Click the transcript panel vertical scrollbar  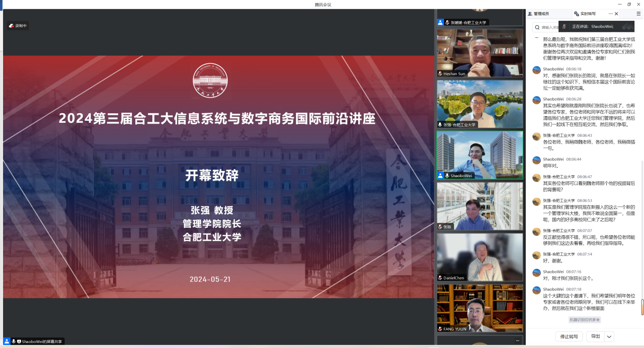pos(642,307)
